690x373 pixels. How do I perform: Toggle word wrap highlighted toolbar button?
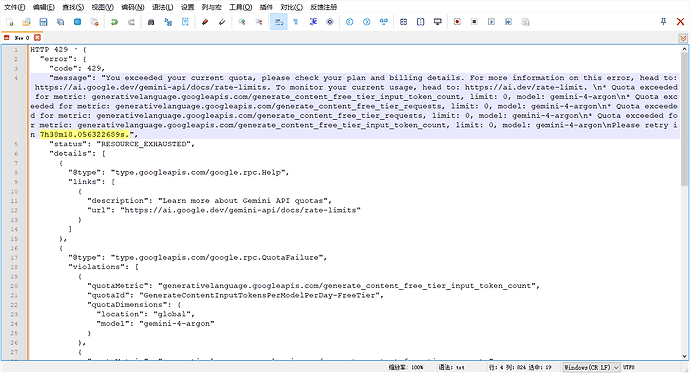[x=279, y=22]
